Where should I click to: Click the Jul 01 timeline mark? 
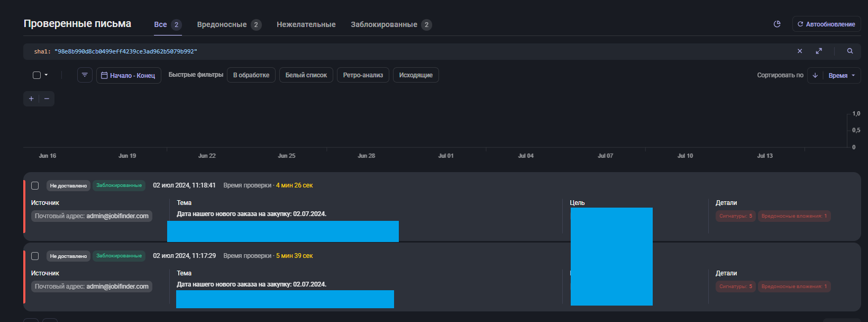[x=446, y=156]
